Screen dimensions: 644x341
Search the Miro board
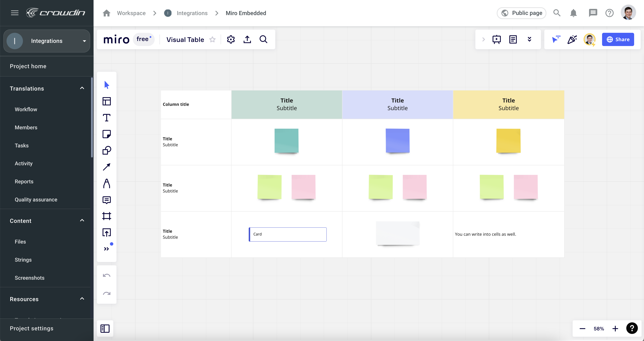(x=263, y=39)
